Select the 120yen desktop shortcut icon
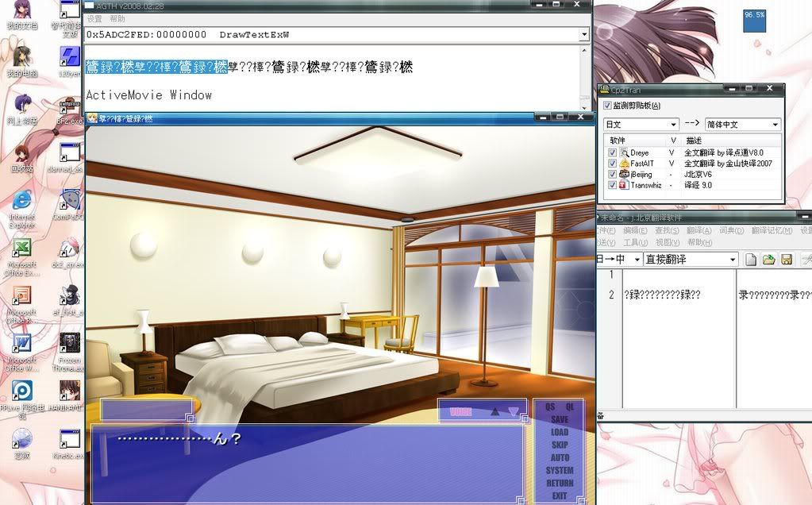 tap(69, 57)
